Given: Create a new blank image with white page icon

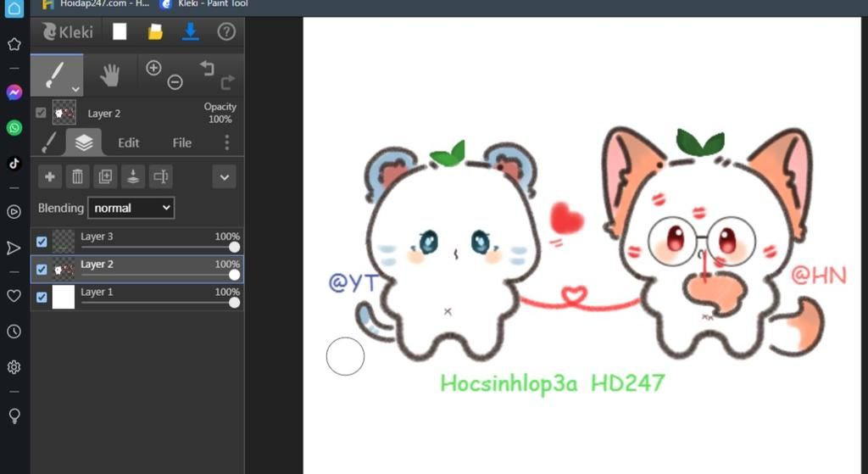Looking at the screenshot, I should tap(120, 31).
